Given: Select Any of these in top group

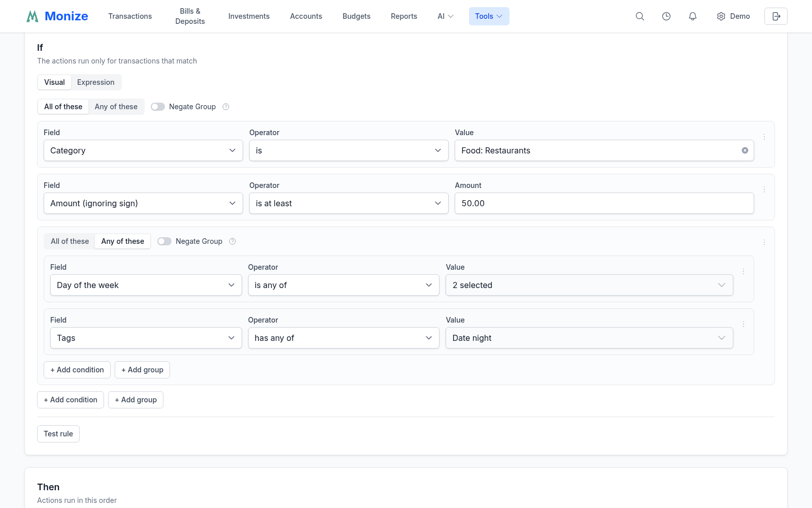Looking at the screenshot, I should (116, 107).
